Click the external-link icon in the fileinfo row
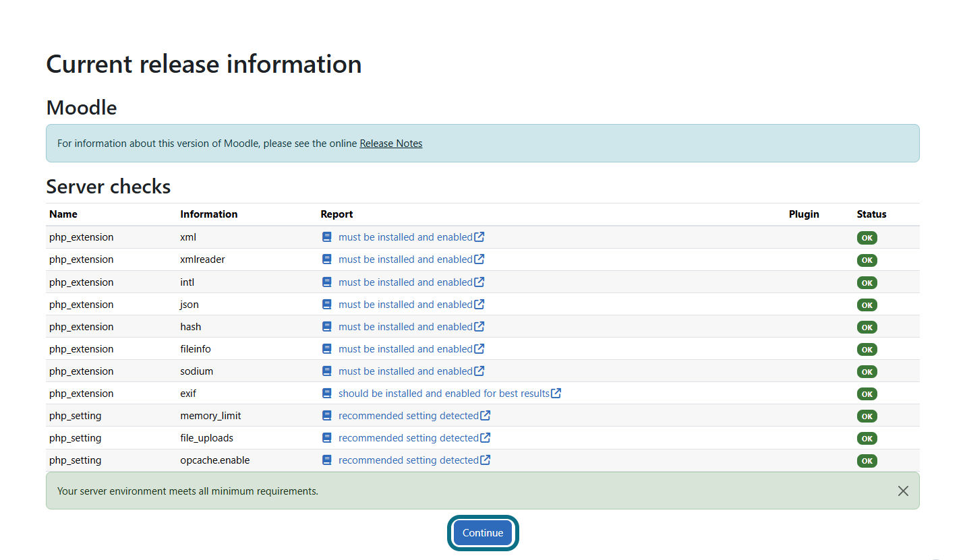965x560 pixels. (479, 348)
